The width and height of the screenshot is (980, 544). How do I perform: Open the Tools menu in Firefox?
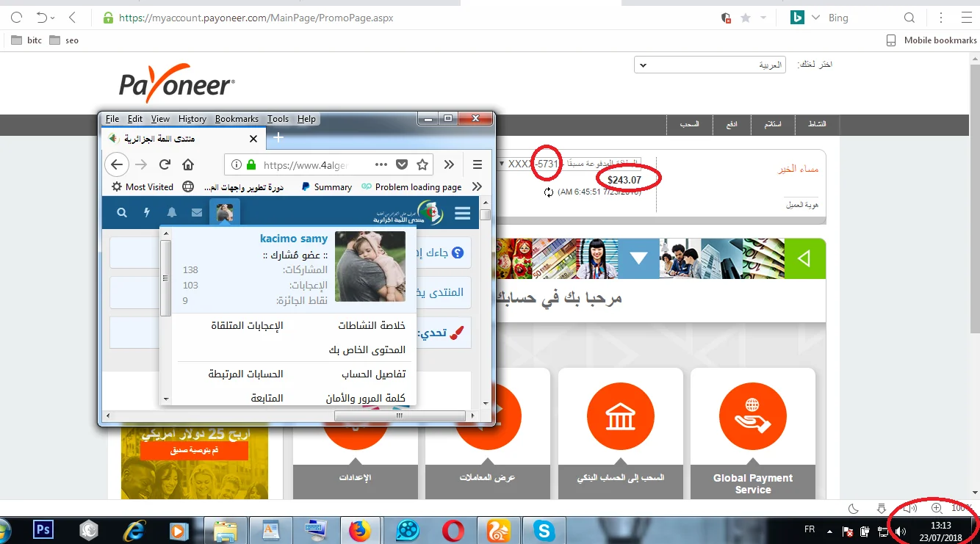(278, 119)
